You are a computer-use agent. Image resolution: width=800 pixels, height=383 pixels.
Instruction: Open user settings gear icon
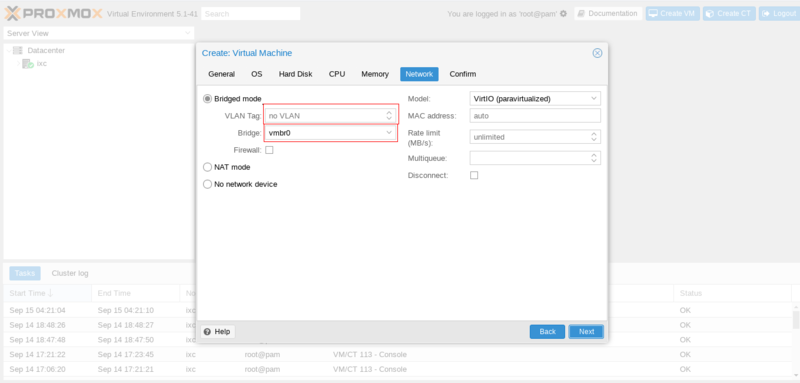tap(563, 14)
